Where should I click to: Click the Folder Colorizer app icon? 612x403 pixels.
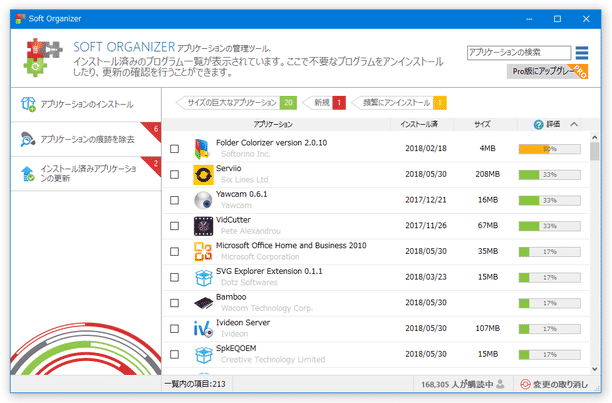pos(203,149)
